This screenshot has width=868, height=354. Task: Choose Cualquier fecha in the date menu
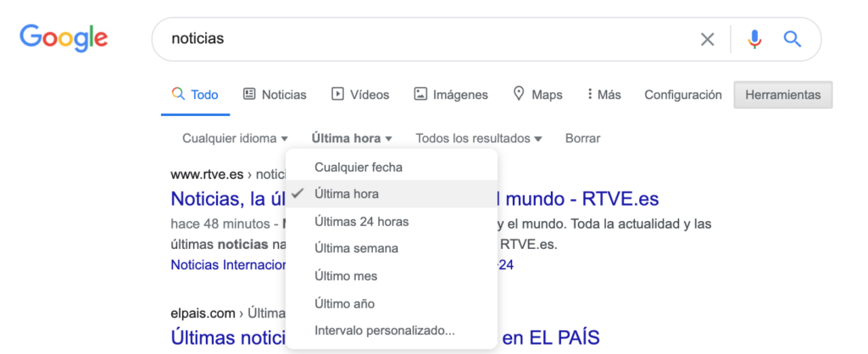click(x=392, y=167)
